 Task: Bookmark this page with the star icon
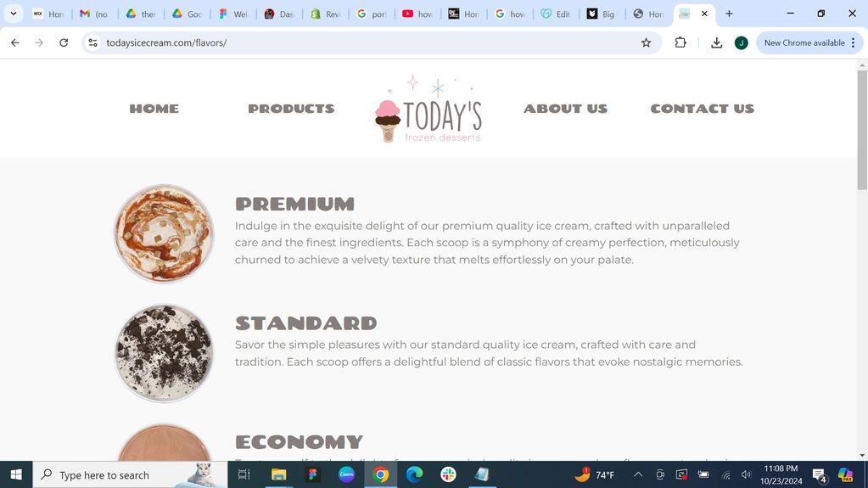click(646, 42)
